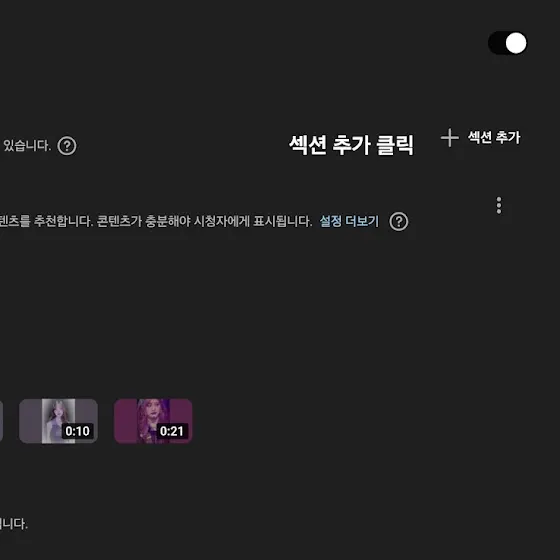Open the video thumbnail showing 0:10
560x560 pixels.
58,421
